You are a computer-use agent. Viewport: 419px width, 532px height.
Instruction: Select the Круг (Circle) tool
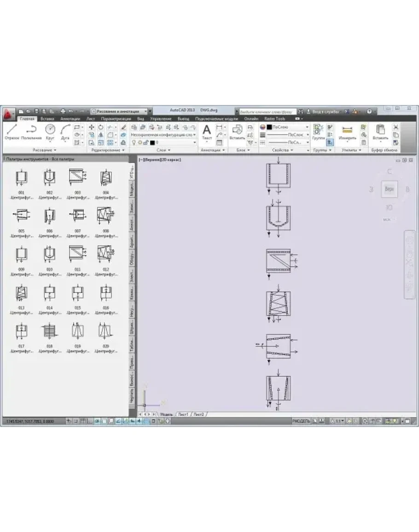click(50, 132)
